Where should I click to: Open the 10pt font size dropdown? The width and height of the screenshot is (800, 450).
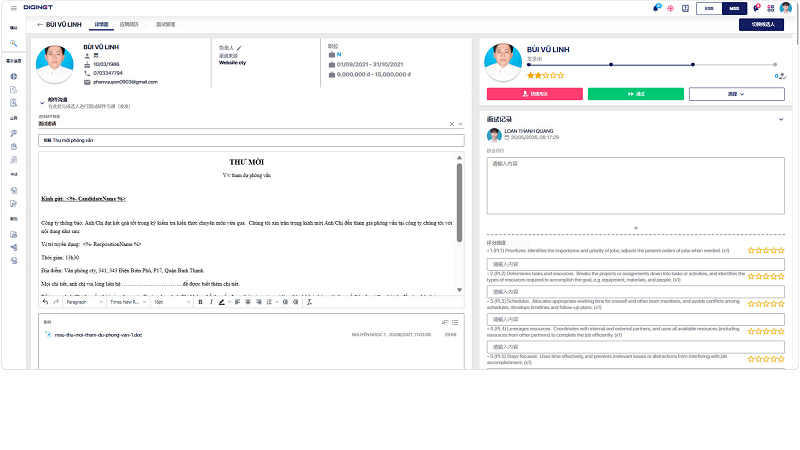(172, 302)
